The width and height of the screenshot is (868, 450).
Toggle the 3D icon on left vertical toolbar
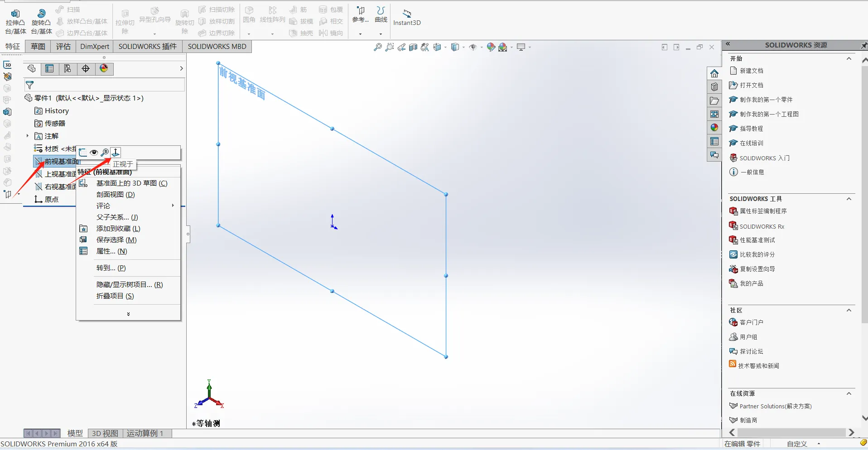tap(8, 65)
